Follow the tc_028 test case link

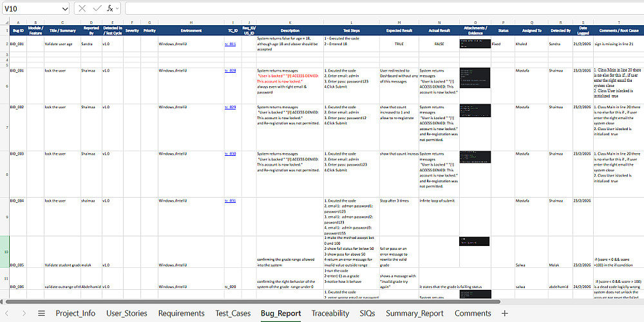pyautogui.click(x=230, y=71)
